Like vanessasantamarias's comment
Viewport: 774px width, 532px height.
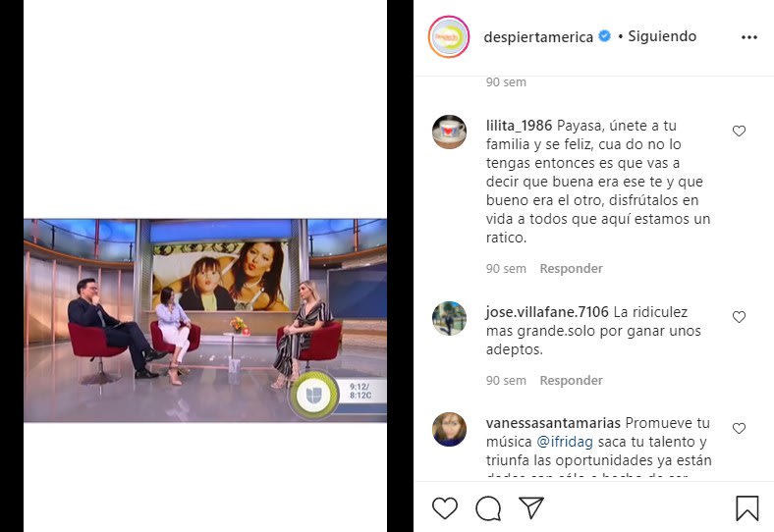pos(739,428)
